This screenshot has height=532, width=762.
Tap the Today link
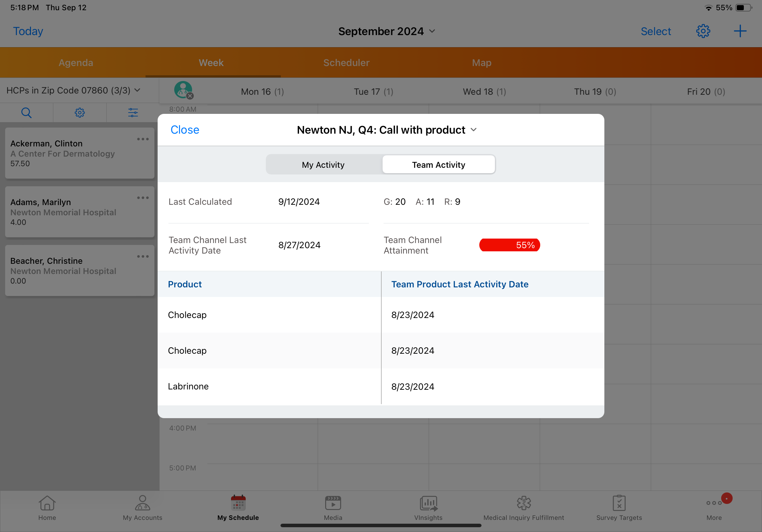28,31
